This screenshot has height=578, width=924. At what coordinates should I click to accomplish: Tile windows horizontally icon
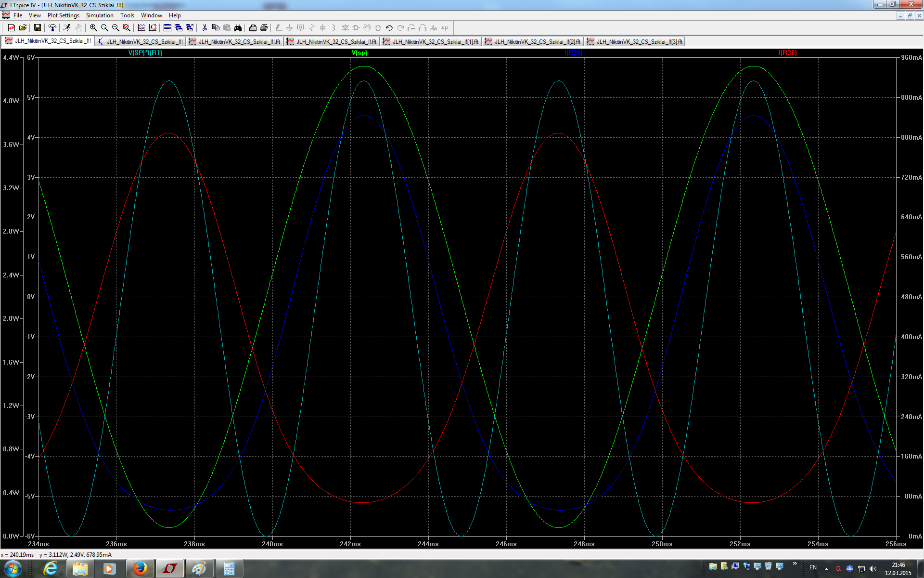click(x=167, y=28)
